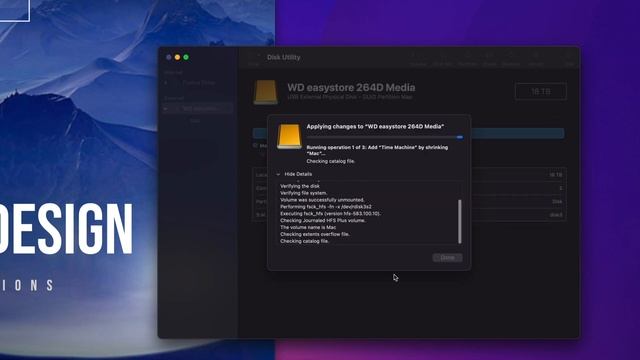
Task: Click 'Executing fsck_hfs' log line
Action: 330,213
